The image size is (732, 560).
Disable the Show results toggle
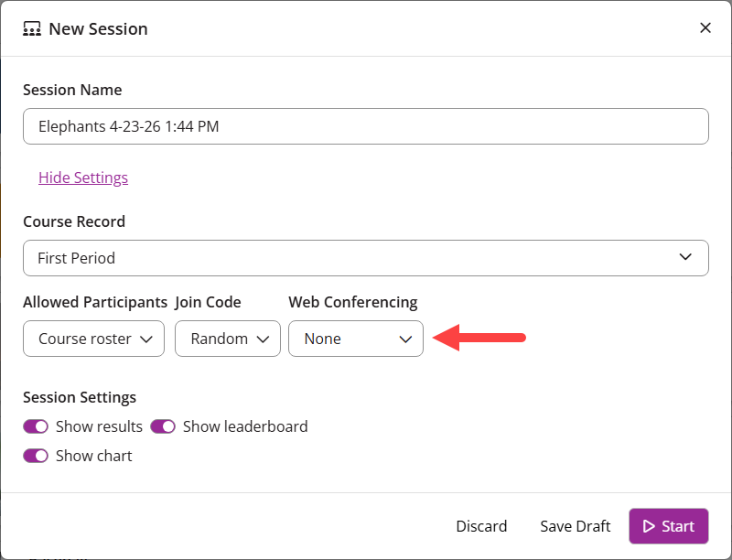36,426
